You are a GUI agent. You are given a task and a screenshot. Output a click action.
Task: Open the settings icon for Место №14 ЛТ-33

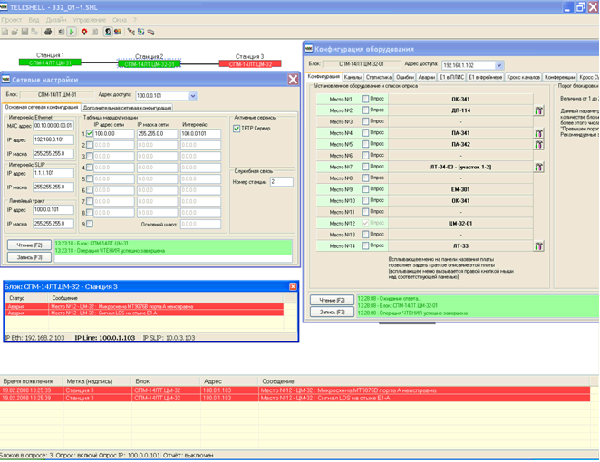(539, 246)
